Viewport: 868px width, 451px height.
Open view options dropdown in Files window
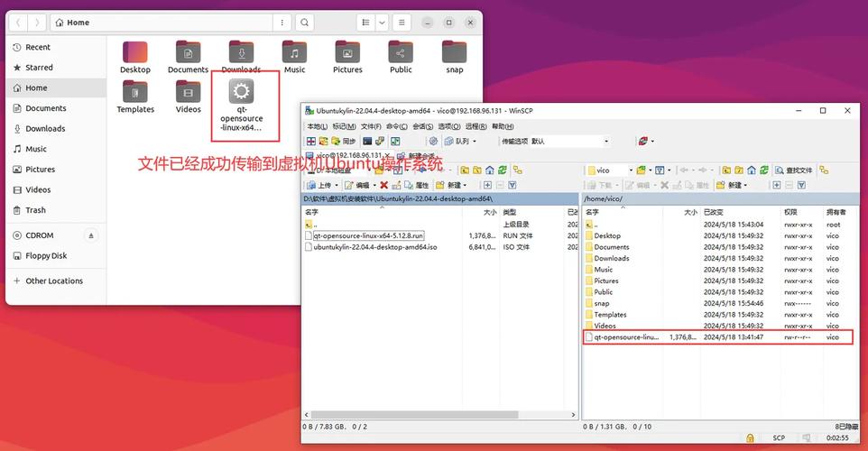382,23
